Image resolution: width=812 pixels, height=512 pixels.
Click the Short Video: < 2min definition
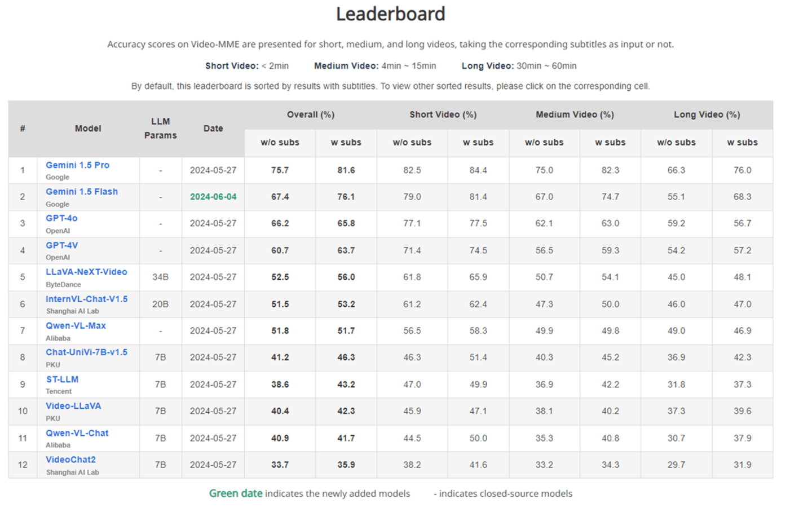click(247, 66)
